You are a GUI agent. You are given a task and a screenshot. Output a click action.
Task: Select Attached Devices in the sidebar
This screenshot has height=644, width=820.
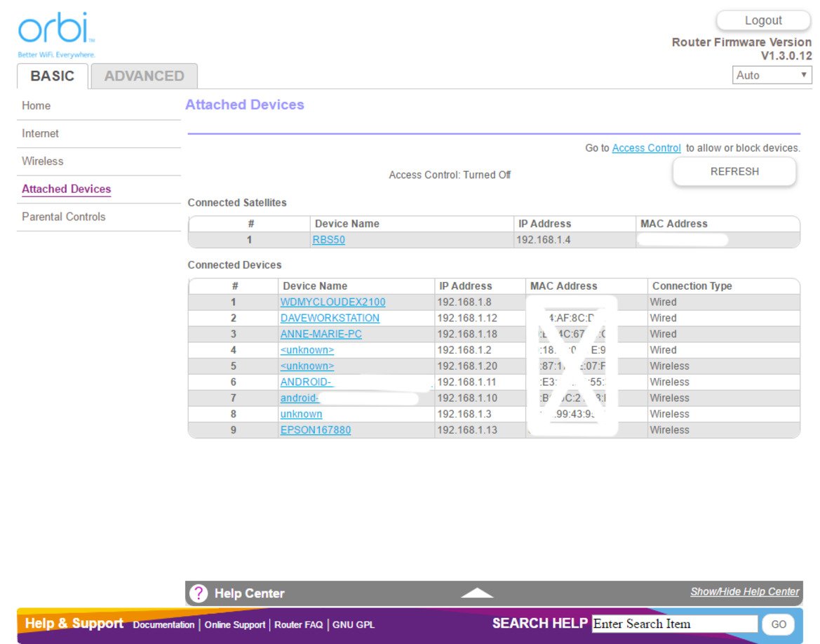click(67, 189)
